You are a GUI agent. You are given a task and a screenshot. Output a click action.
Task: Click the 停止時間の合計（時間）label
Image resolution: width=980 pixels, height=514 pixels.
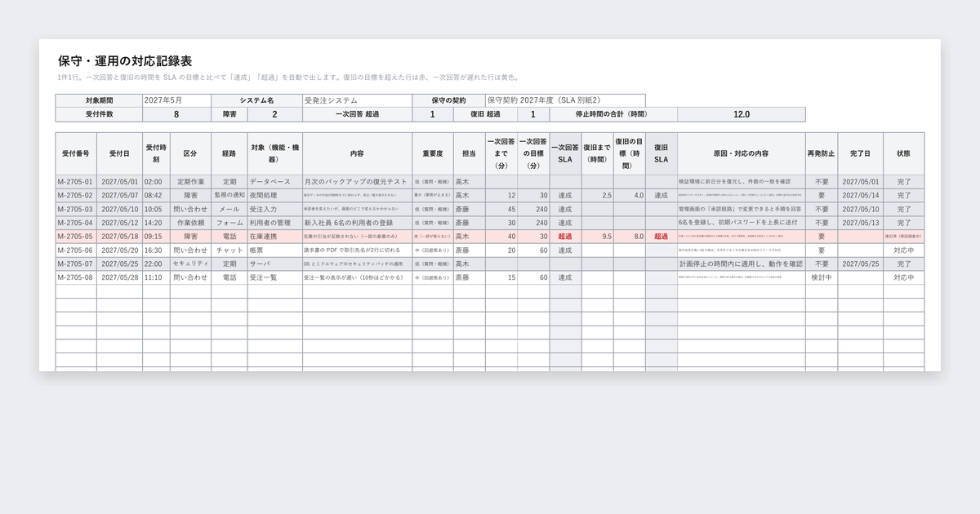pyautogui.click(x=613, y=114)
